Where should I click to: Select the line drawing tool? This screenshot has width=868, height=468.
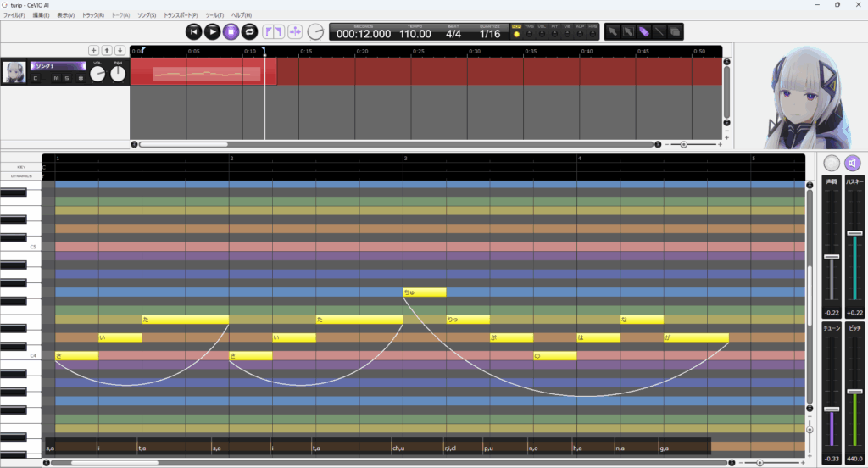pyautogui.click(x=659, y=31)
